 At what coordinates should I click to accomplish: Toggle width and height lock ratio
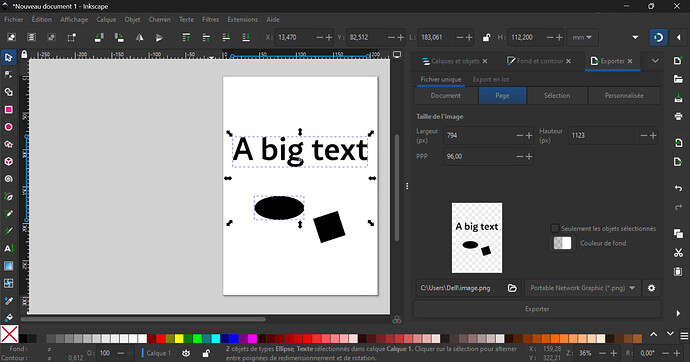coord(486,37)
